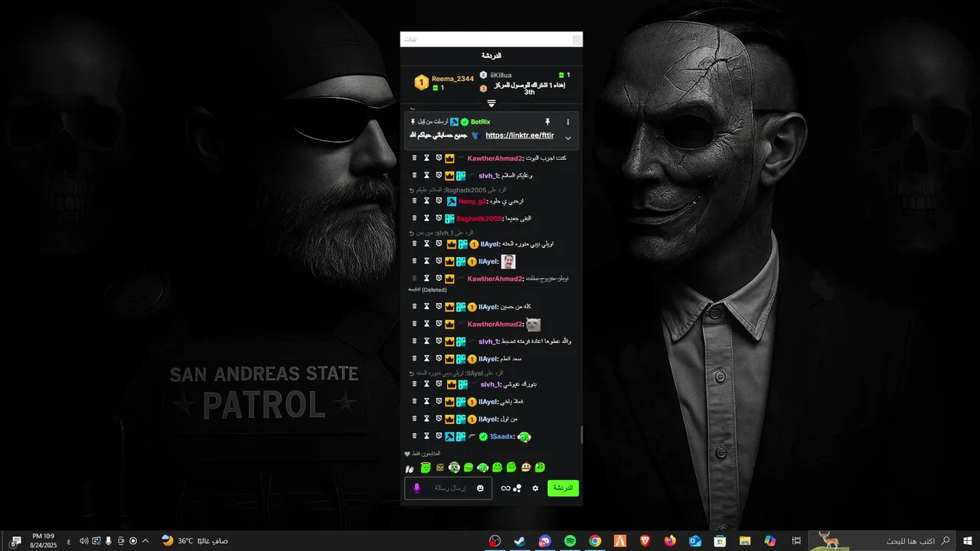This screenshot has height=551, width=980.
Task: Open Steam from the taskbar
Action: click(x=519, y=541)
